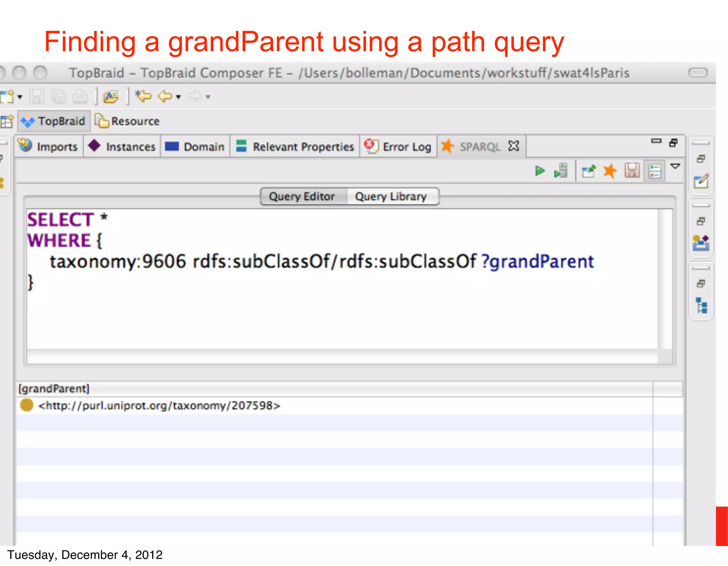The image size is (728, 566).
Task: Click the Open Perspective icon
Action: tap(7, 121)
